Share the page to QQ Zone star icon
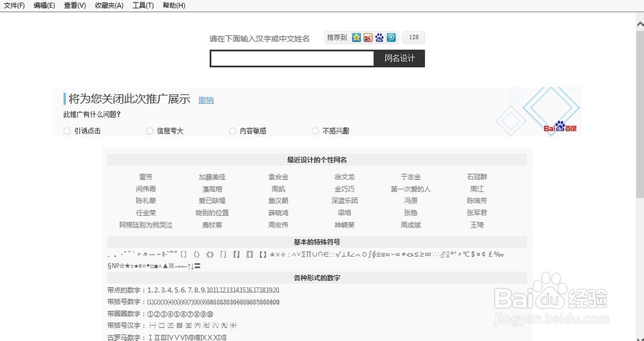Screen dimensions: 644x341 pyautogui.click(x=356, y=37)
